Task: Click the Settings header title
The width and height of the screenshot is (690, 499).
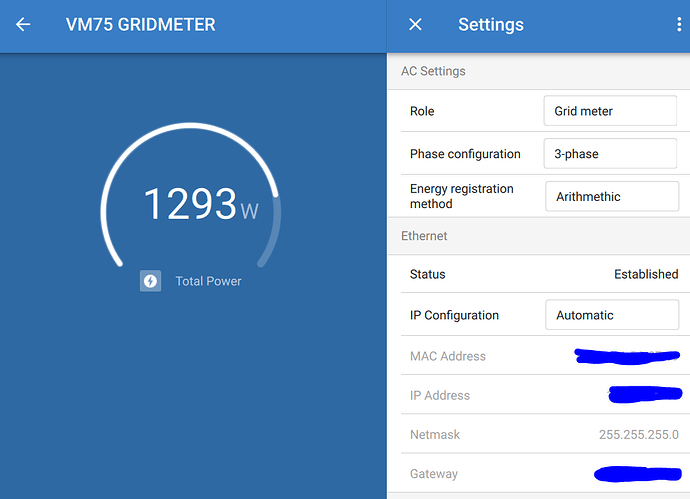Action: (491, 25)
